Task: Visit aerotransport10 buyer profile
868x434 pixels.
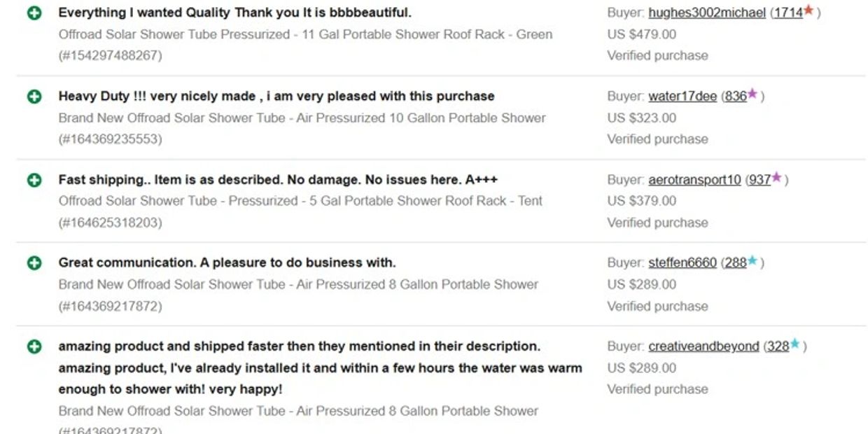Action: tap(694, 180)
